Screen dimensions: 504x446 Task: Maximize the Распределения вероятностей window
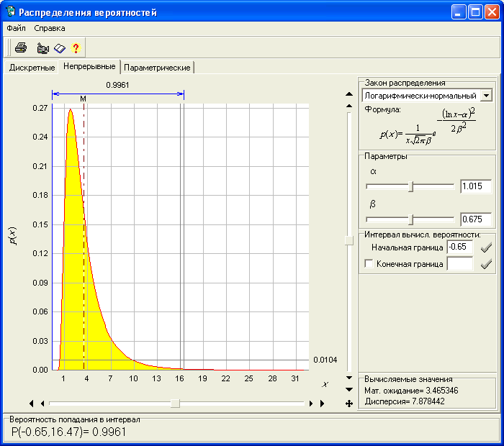pyautogui.click(x=475, y=12)
